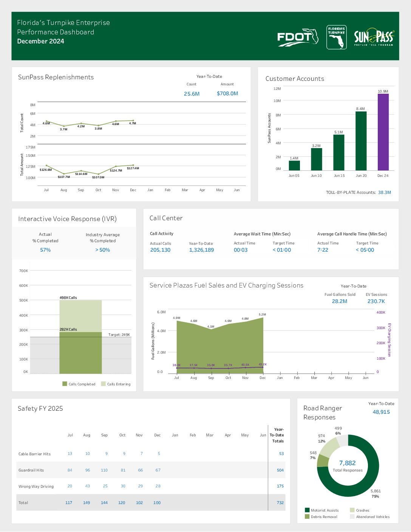Click the 7,882 Total Responses donut center
The width and height of the screenshot is (411, 532).
point(348,466)
